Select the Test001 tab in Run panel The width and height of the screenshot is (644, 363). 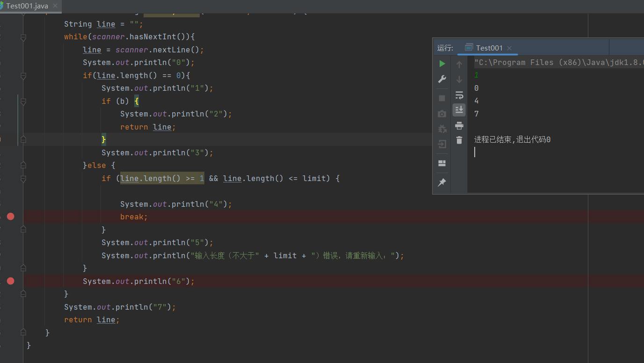(489, 48)
